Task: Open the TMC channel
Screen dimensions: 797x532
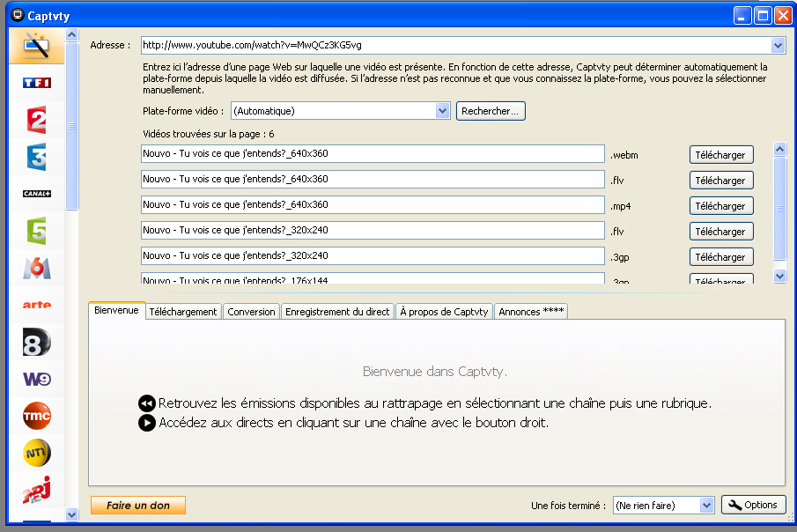Action: point(37,416)
